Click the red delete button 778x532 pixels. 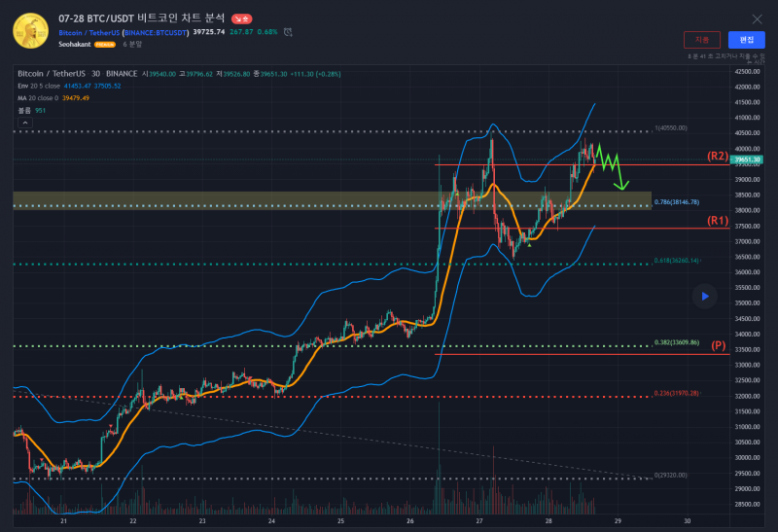click(702, 40)
